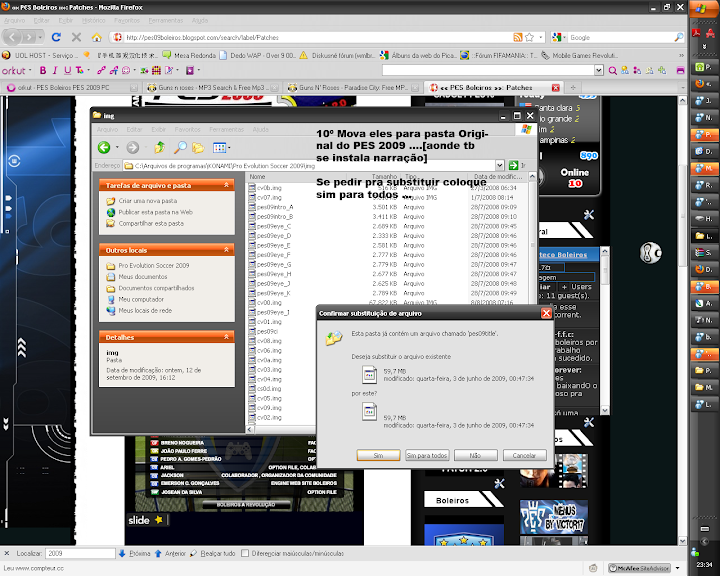Toggle Realçar tudo highlight option
This screenshot has height=576, width=720.
pyautogui.click(x=214, y=553)
